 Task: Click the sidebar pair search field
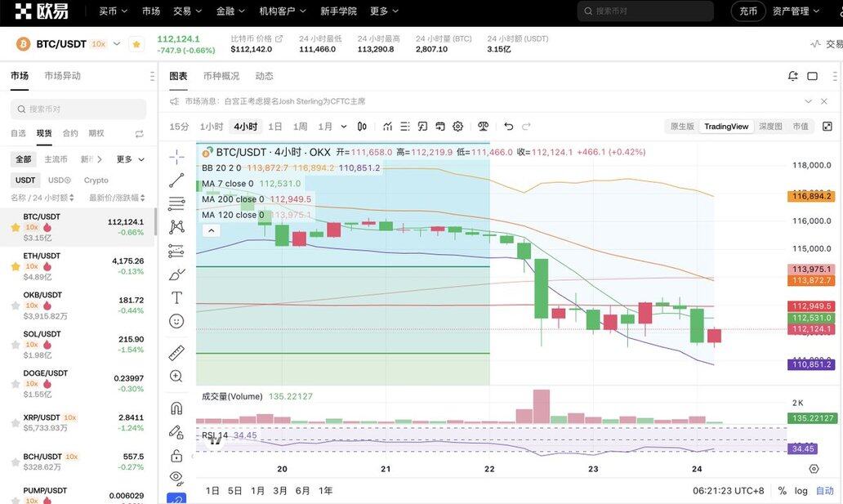tap(78, 109)
